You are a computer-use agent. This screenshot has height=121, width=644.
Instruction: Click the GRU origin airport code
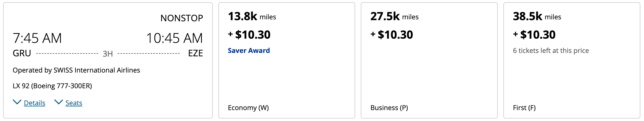tap(22, 53)
